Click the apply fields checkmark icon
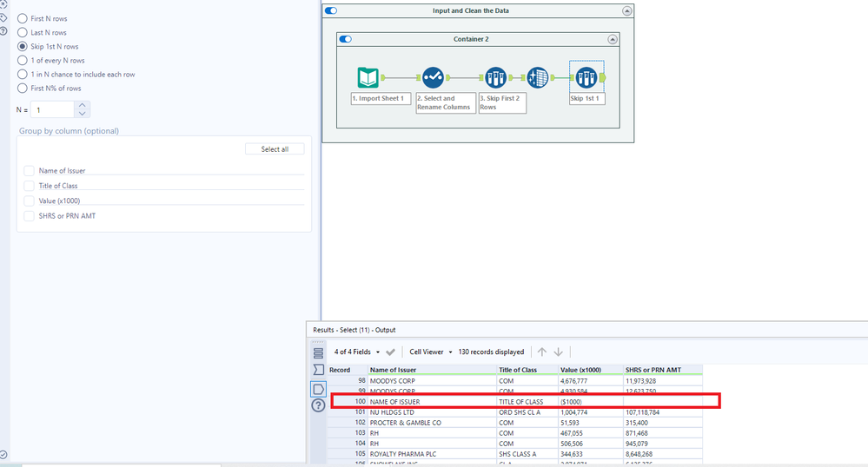This screenshot has width=868, height=467. click(x=390, y=352)
